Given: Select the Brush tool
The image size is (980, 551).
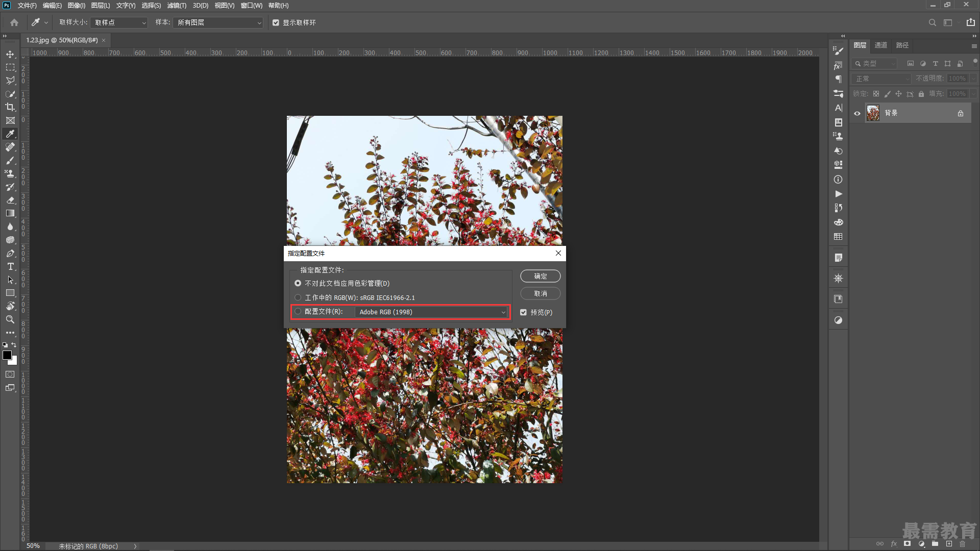Looking at the screenshot, I should click(10, 160).
